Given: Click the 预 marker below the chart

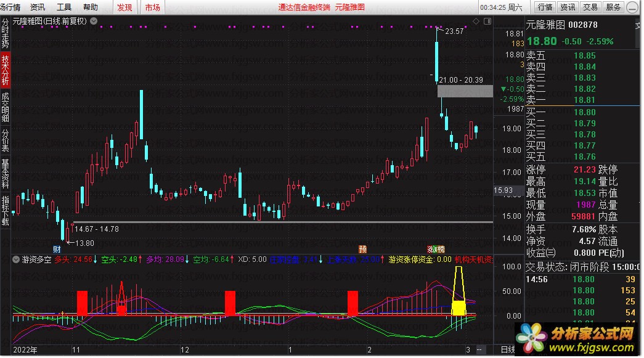Looking at the screenshot, I should click(x=362, y=249).
